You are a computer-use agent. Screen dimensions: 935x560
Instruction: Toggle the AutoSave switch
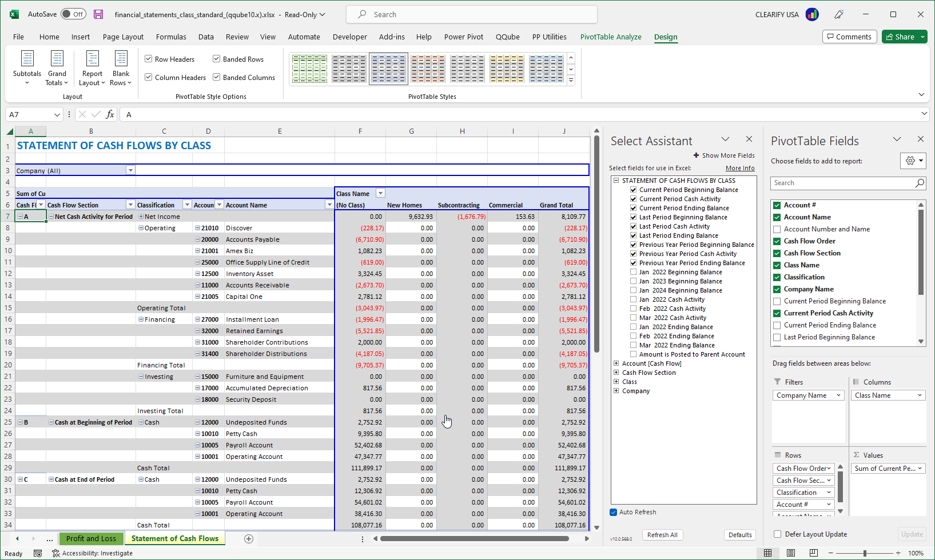[73, 14]
